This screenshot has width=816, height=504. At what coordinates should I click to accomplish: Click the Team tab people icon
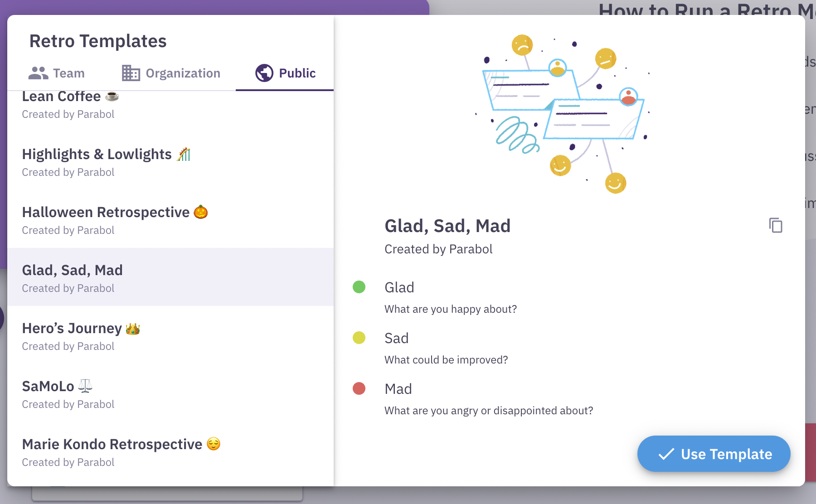39,72
